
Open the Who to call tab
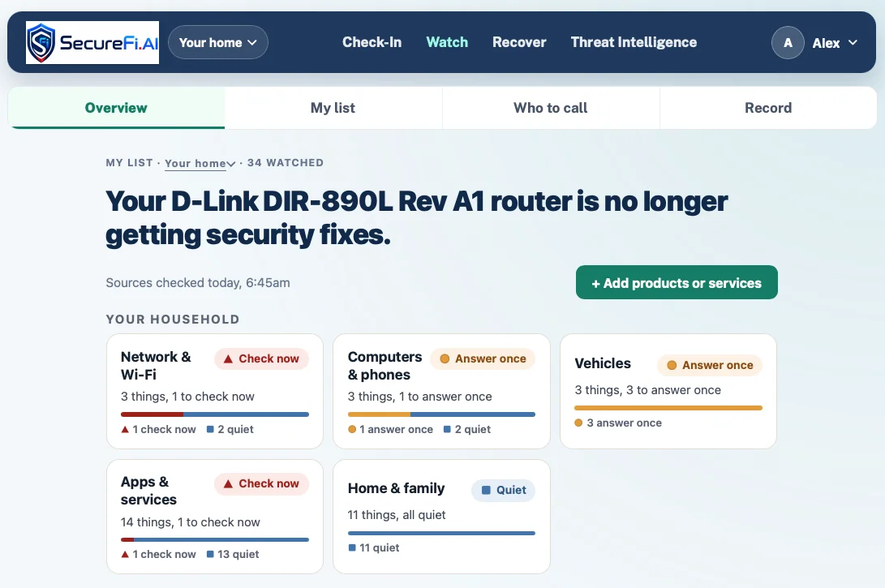[x=551, y=108]
